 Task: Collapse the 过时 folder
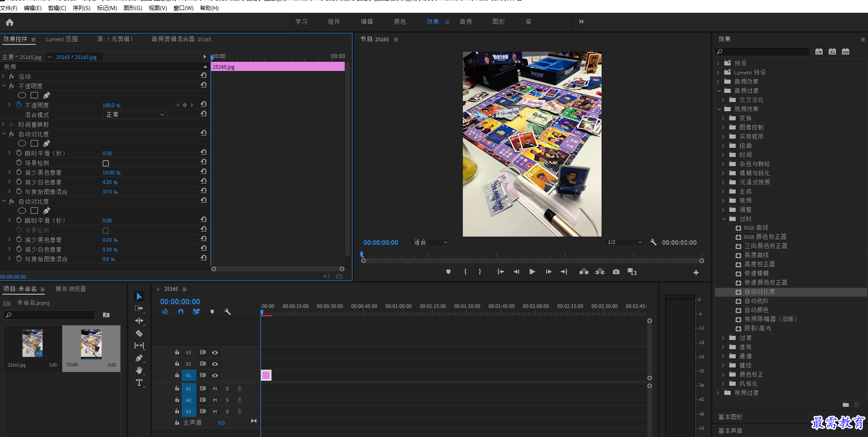pyautogui.click(x=724, y=219)
